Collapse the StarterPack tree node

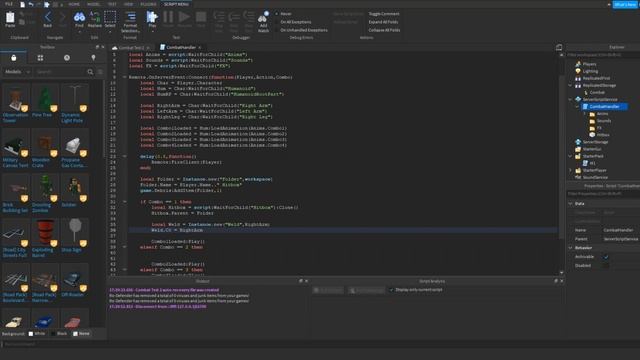570,156
